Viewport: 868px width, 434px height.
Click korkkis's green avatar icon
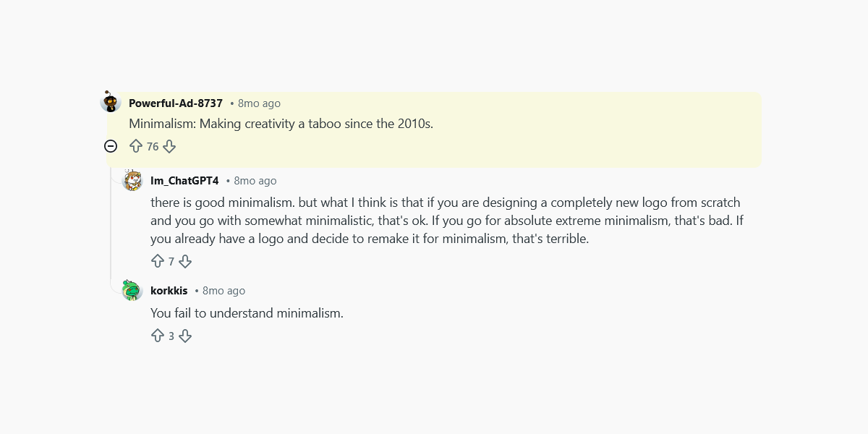click(132, 291)
